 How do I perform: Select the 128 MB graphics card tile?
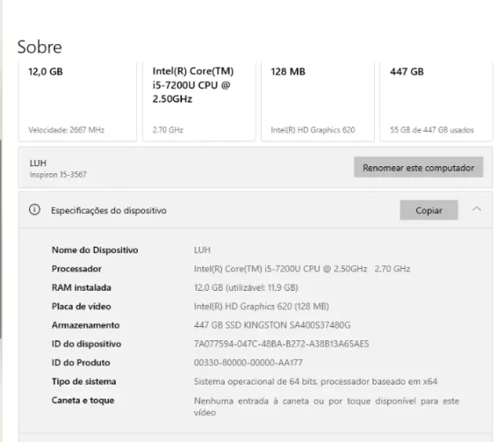pos(317,102)
